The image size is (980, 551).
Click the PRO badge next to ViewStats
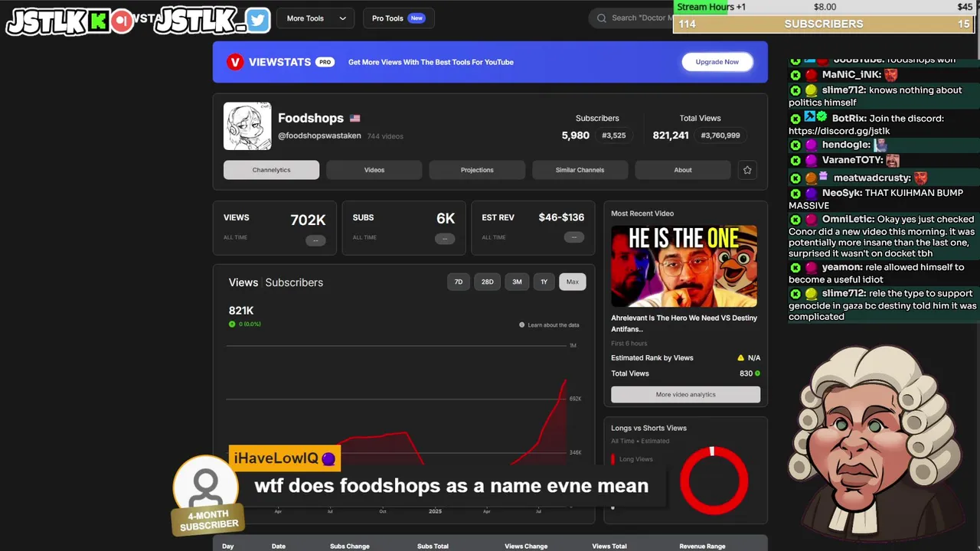pos(325,62)
